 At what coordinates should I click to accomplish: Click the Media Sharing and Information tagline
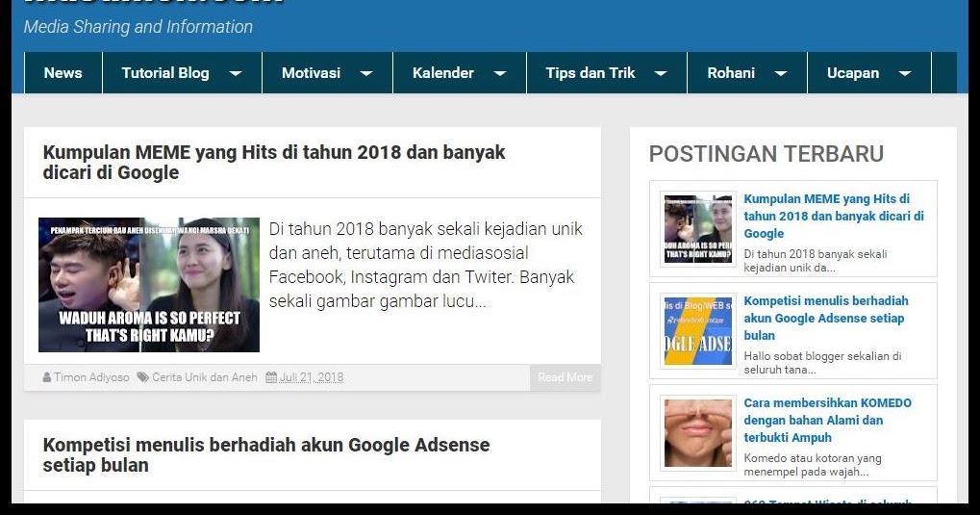point(138,27)
